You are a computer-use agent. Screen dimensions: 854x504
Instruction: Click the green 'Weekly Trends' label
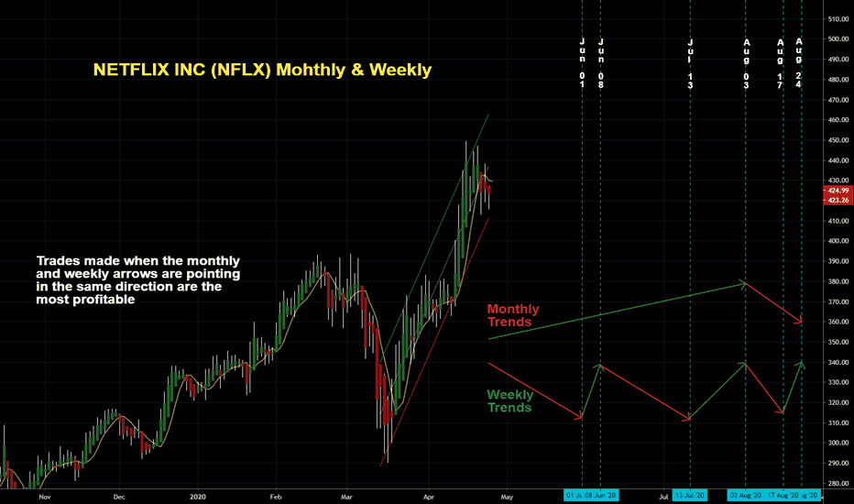509,401
